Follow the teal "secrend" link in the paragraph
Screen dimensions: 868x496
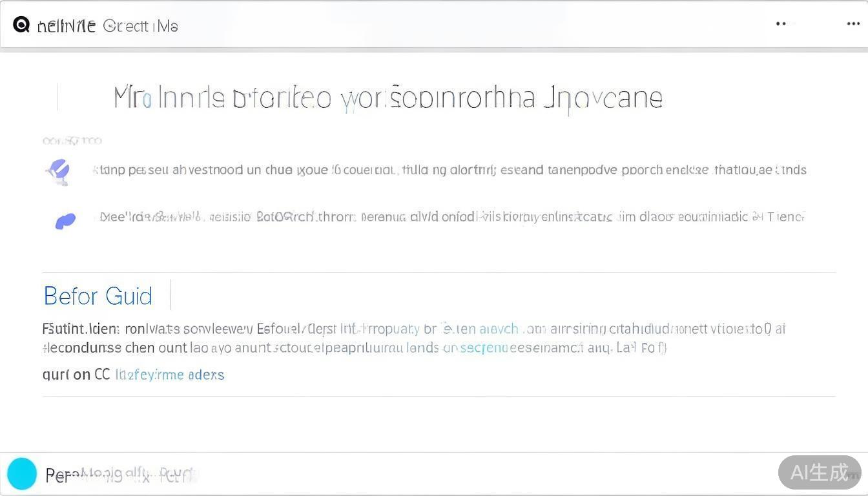[x=483, y=348]
